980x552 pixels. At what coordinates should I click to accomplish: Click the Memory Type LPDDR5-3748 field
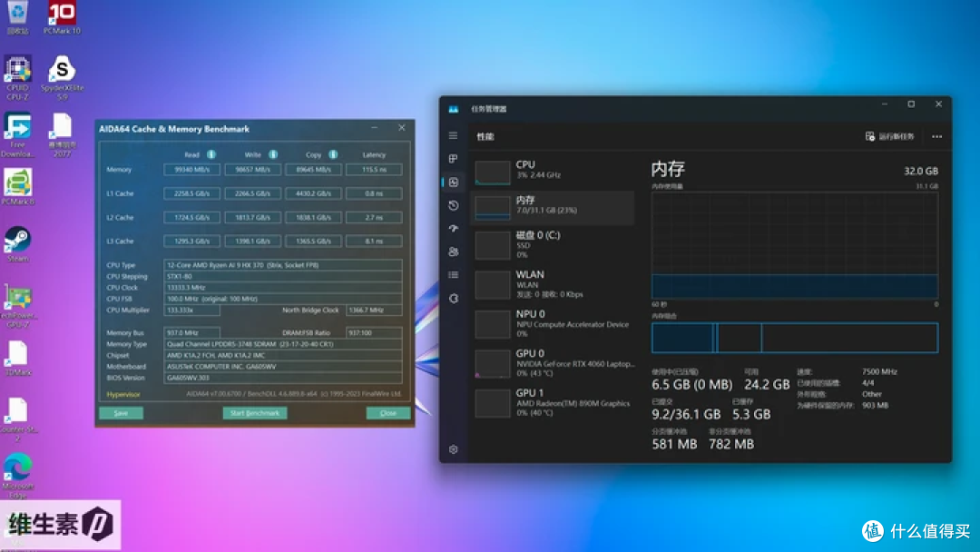click(x=282, y=344)
